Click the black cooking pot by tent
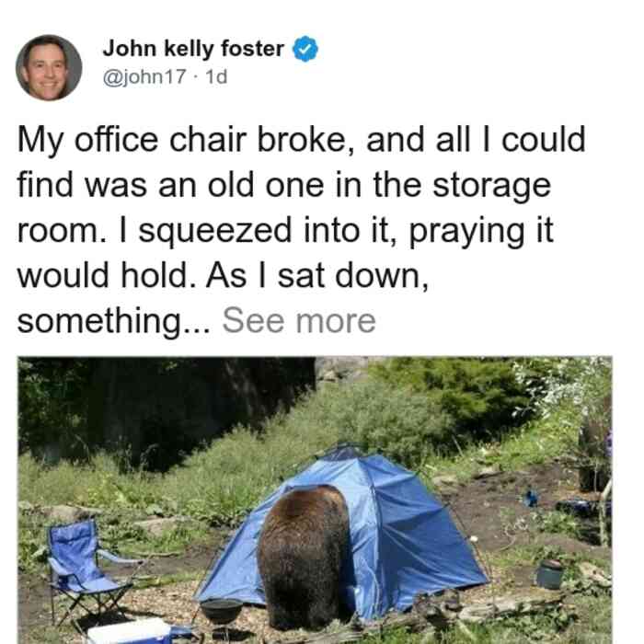This screenshot has height=644, width=644. (x=222, y=610)
